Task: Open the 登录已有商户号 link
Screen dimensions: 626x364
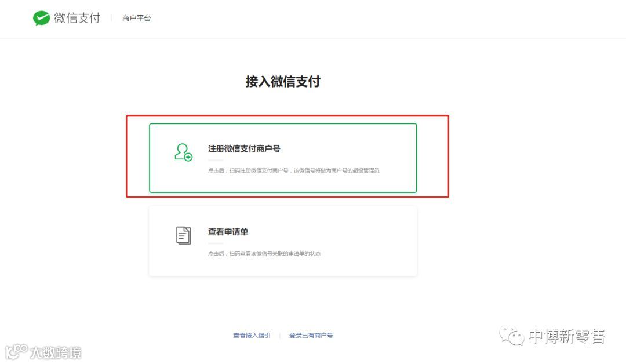Action: click(x=311, y=335)
